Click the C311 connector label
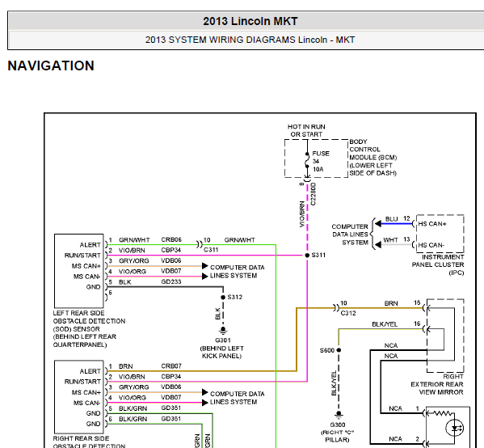This screenshot has height=448, width=484. click(211, 250)
